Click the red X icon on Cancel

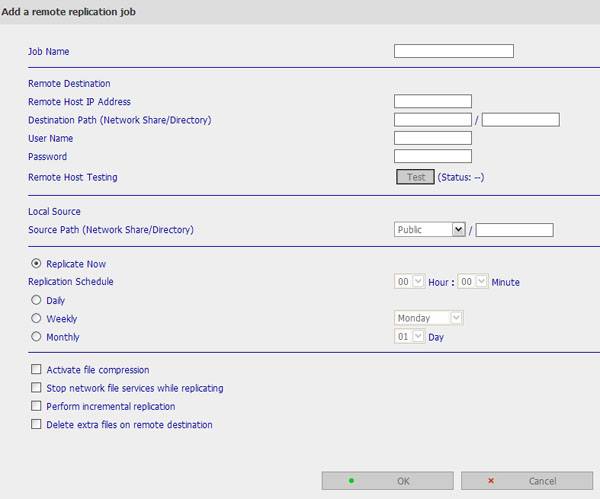491,481
